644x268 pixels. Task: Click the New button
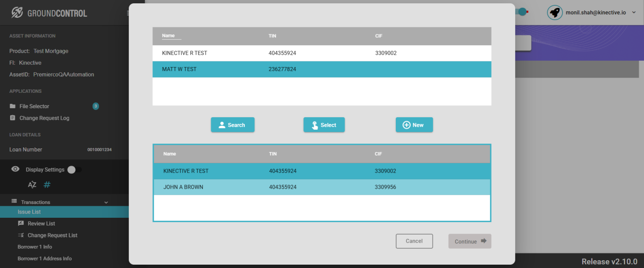pos(414,125)
